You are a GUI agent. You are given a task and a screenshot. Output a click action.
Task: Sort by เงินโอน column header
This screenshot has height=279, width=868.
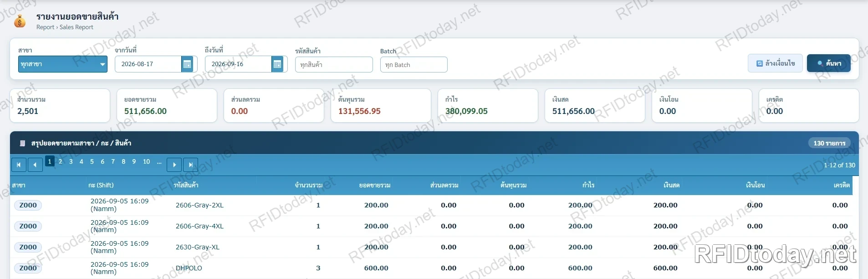(x=756, y=185)
